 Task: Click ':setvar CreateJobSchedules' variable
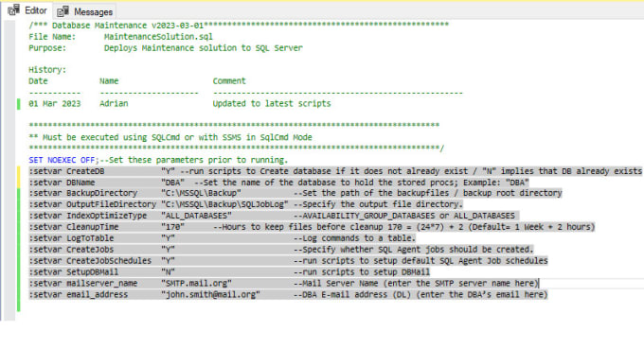pyautogui.click(x=90, y=261)
